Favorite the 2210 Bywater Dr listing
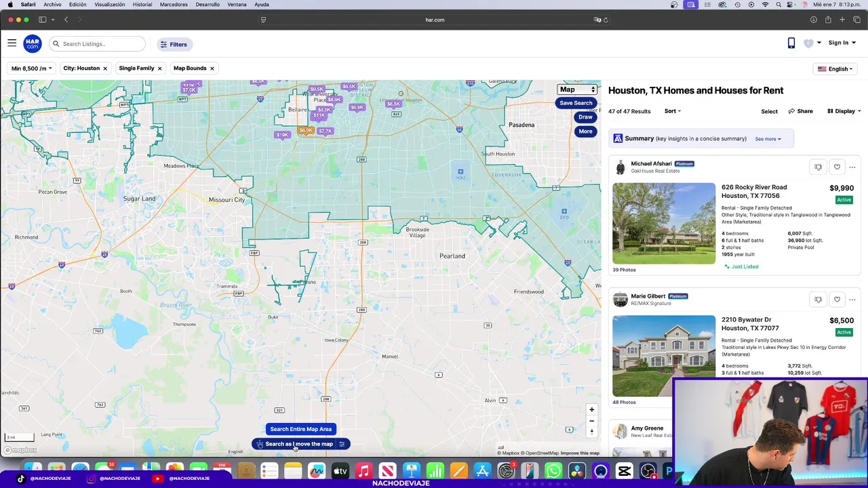This screenshot has height=488, width=868. point(837,300)
